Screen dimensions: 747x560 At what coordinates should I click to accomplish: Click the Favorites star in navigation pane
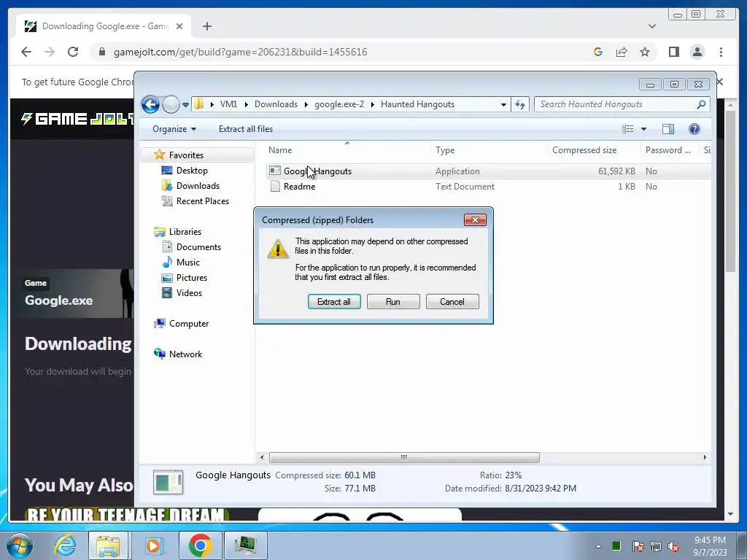160,155
